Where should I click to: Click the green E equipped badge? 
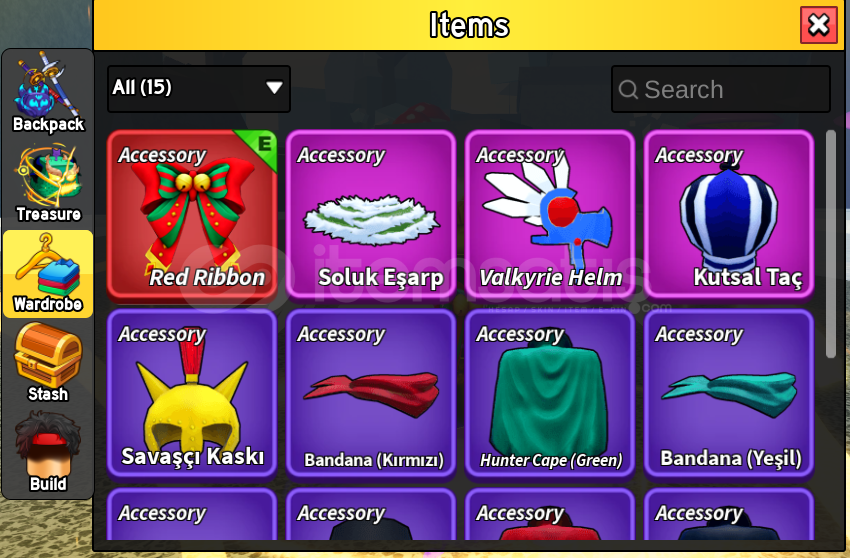pos(262,145)
